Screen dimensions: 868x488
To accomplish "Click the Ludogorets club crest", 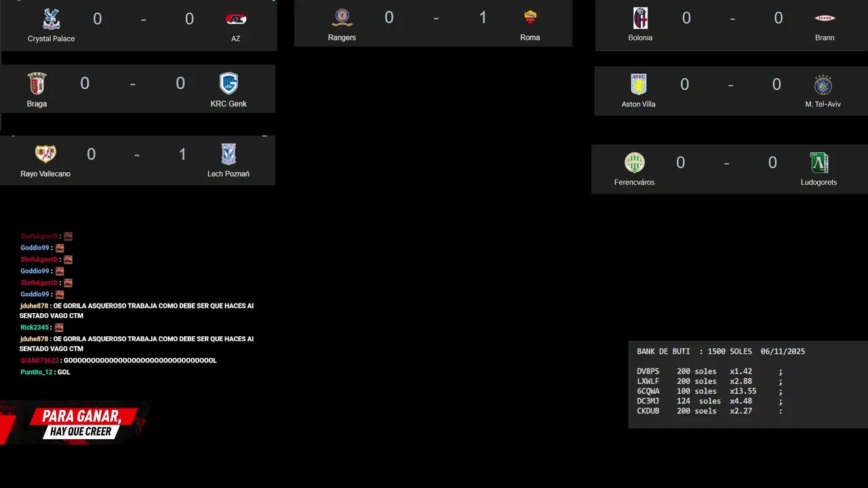I will pyautogui.click(x=819, y=163).
